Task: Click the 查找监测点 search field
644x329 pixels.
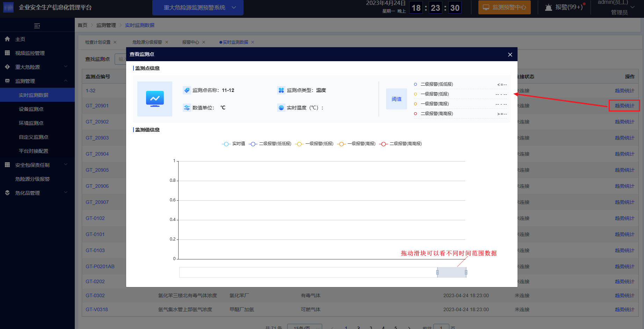Action: pos(121,59)
